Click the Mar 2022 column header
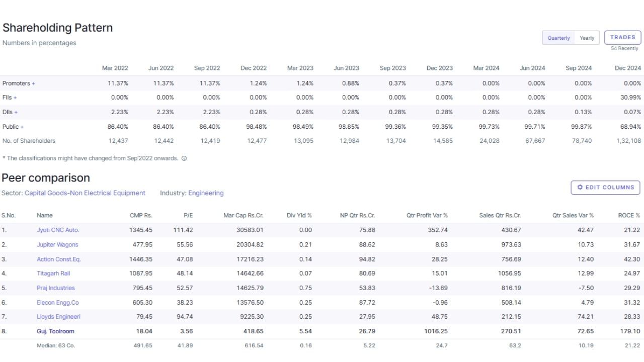This screenshot has height=362, width=644. 115,68
